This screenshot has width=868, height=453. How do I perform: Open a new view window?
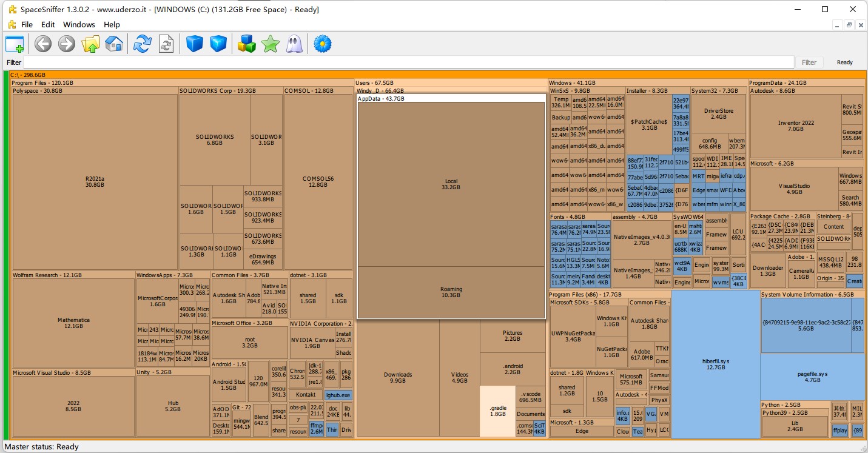(x=14, y=44)
